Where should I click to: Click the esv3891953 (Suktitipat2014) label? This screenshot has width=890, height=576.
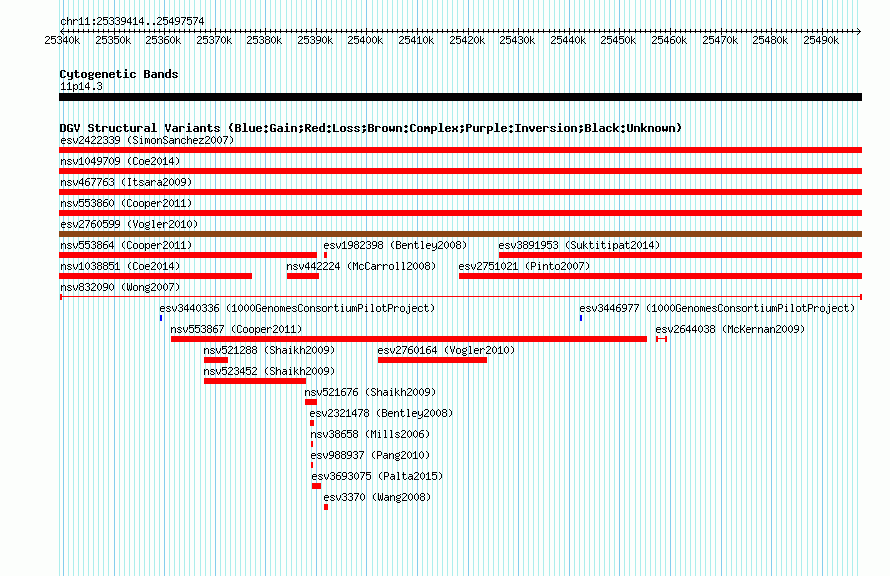pyautogui.click(x=579, y=245)
